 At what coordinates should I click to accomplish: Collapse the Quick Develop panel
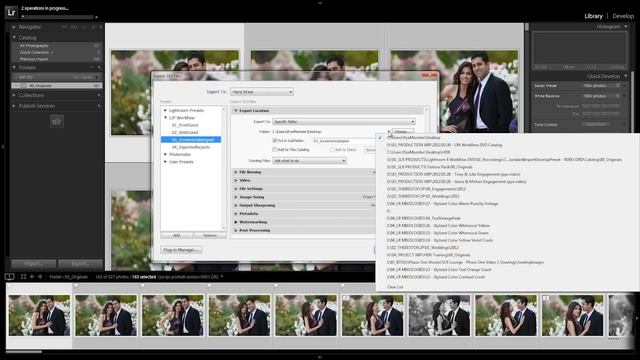click(x=626, y=76)
